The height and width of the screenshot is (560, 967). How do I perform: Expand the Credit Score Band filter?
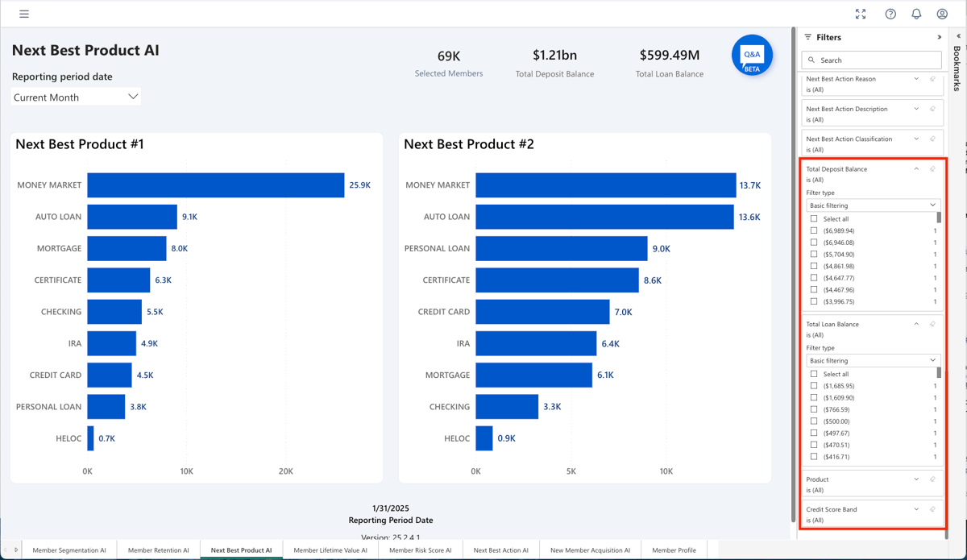point(916,509)
